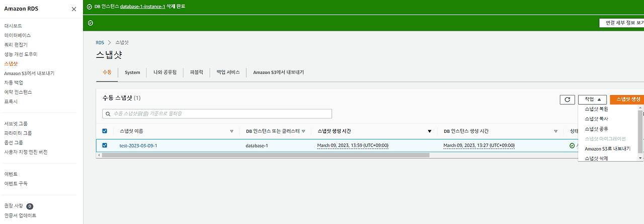
Task: Switch to the 퍼블릭 tab
Action: click(197, 72)
